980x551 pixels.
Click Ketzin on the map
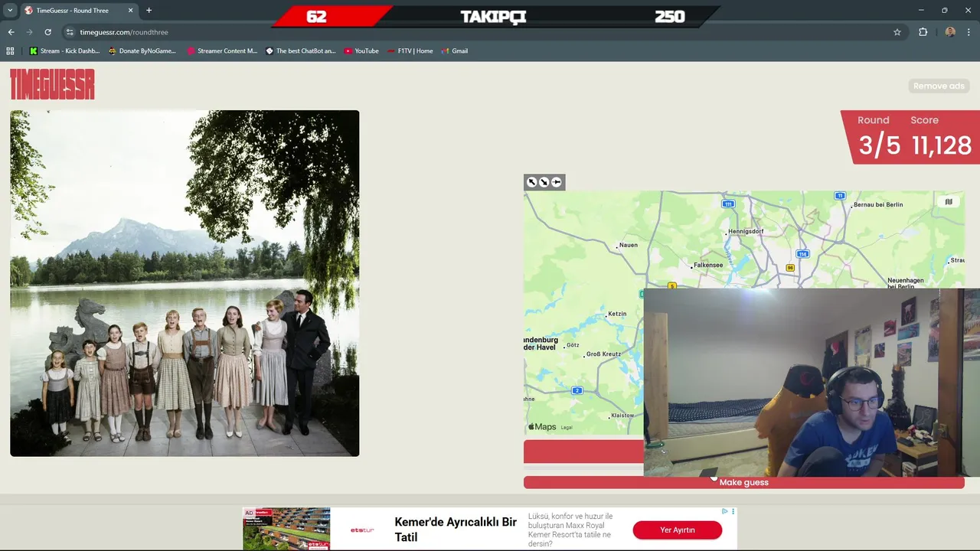tap(617, 314)
